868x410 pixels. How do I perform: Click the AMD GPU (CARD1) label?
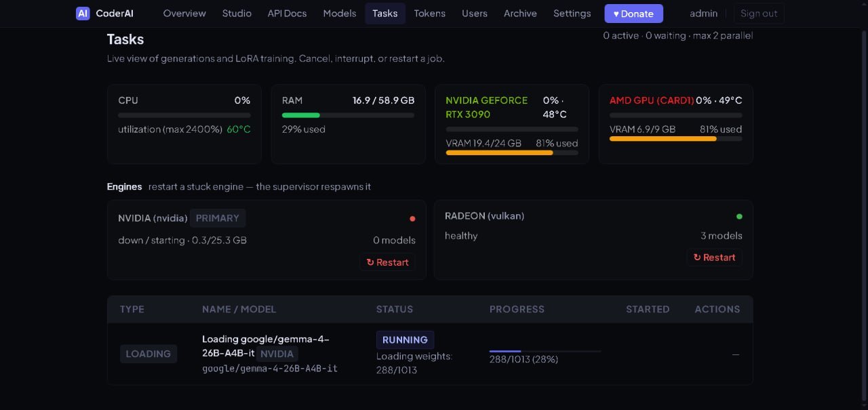click(652, 100)
